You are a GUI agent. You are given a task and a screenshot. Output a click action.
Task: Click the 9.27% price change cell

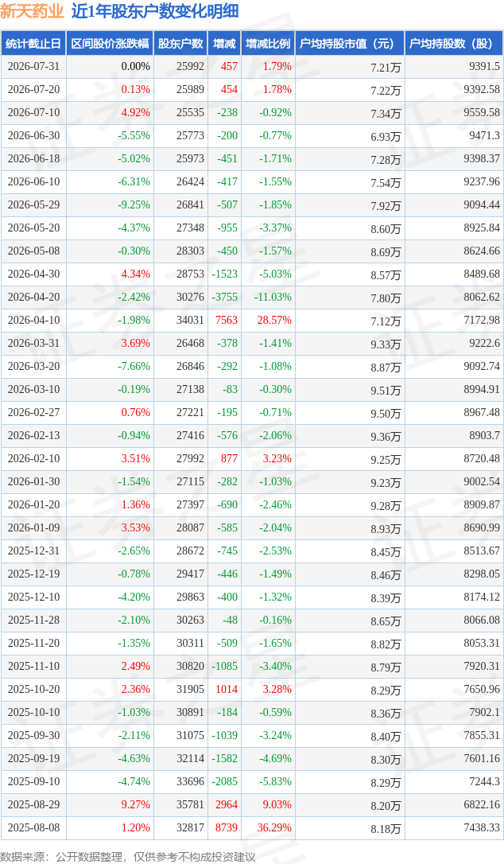click(x=135, y=804)
